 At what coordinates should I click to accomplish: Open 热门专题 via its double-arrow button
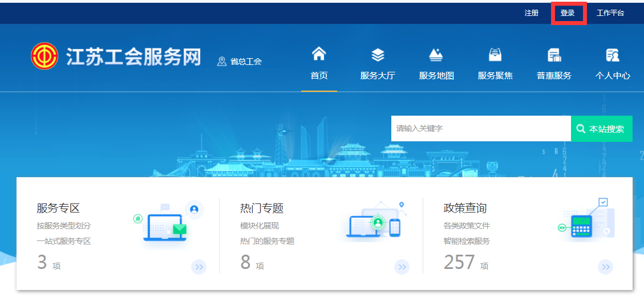click(x=402, y=267)
